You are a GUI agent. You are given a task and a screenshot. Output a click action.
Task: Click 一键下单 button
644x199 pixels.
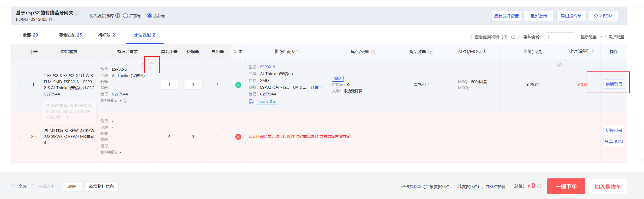[566, 186]
